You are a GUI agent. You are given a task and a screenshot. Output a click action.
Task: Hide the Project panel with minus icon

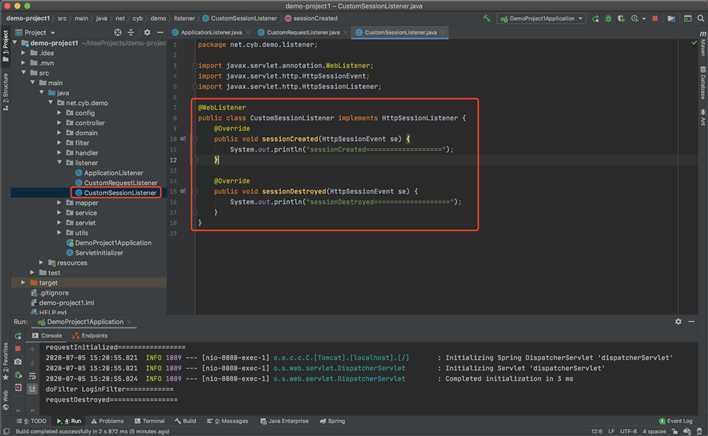click(160, 32)
